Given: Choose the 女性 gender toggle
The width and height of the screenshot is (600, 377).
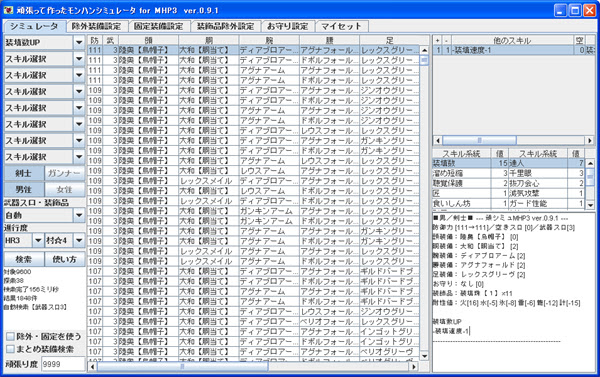Looking at the screenshot, I should tap(64, 189).
